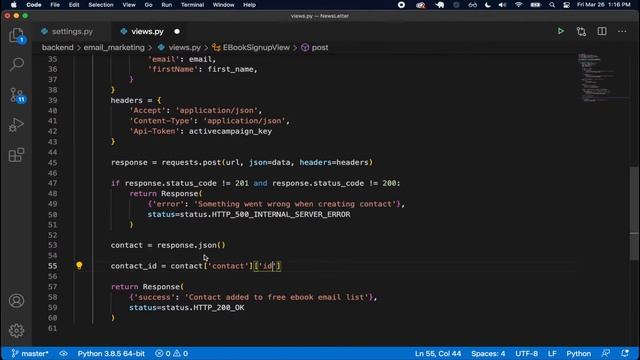Open the Edit menu

tap(74, 5)
